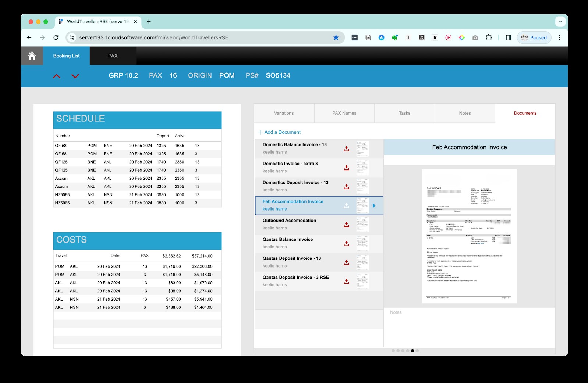Select the last page indicator dot
Screen dimensions: 588x383
tap(417, 351)
